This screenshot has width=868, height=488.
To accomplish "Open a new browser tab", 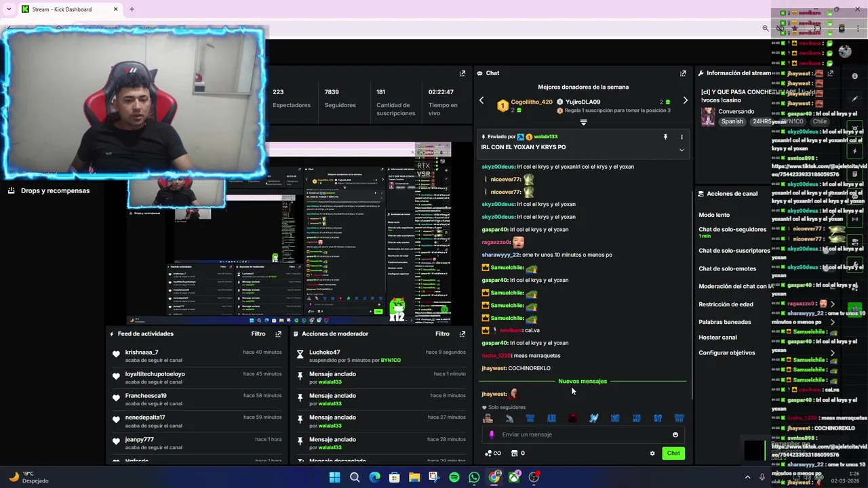I will 132,9.
